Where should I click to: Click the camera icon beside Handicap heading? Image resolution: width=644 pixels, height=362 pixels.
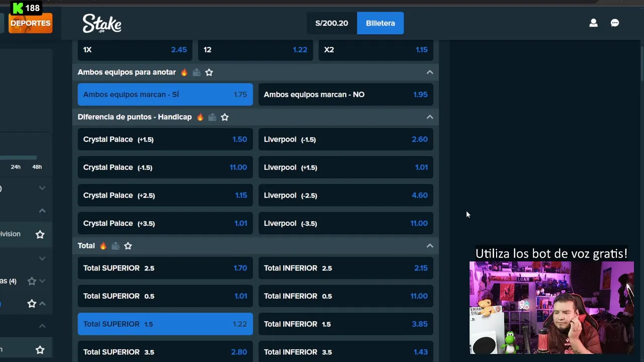coord(212,117)
